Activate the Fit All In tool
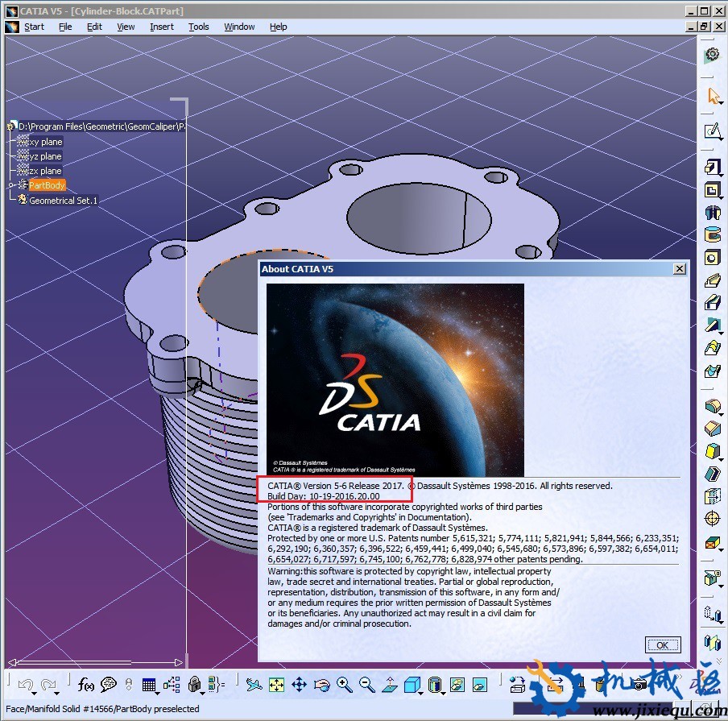Viewport: 728px width, 721px height. point(277,684)
